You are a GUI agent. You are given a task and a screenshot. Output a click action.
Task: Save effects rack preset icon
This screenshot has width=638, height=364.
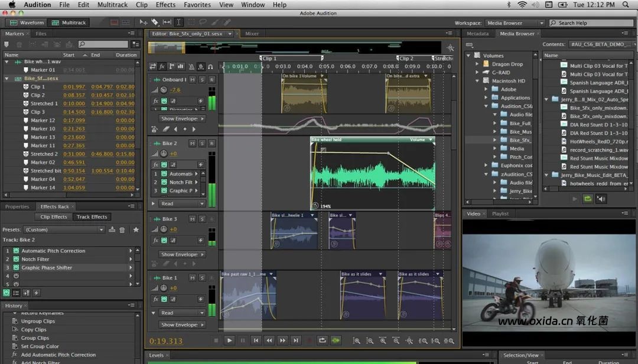(112, 229)
